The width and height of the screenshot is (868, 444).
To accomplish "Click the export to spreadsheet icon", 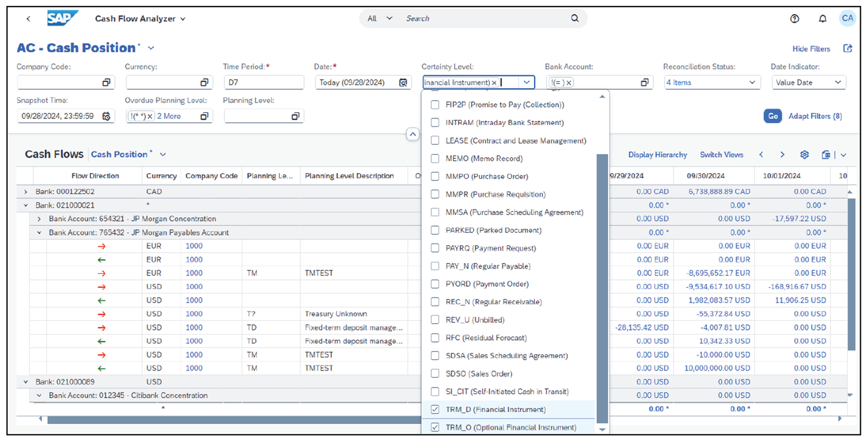I will click(825, 155).
